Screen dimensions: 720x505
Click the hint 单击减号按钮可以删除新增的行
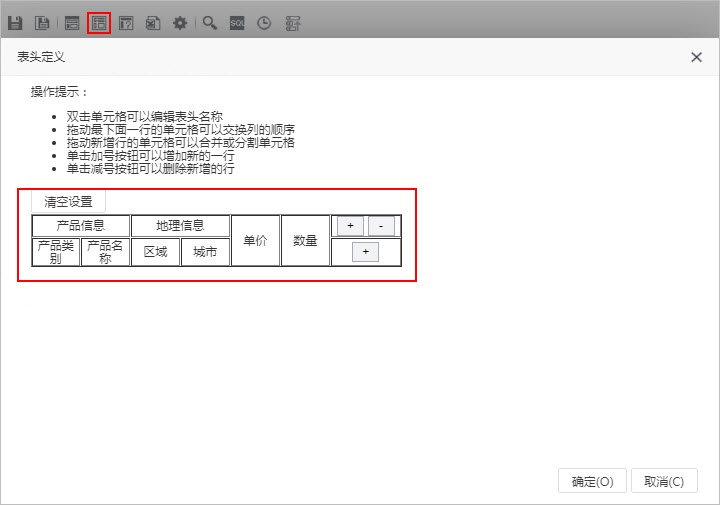tap(151, 168)
